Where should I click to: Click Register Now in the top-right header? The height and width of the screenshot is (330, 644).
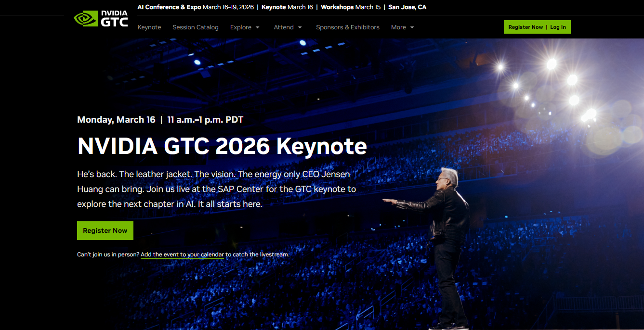pos(525,27)
